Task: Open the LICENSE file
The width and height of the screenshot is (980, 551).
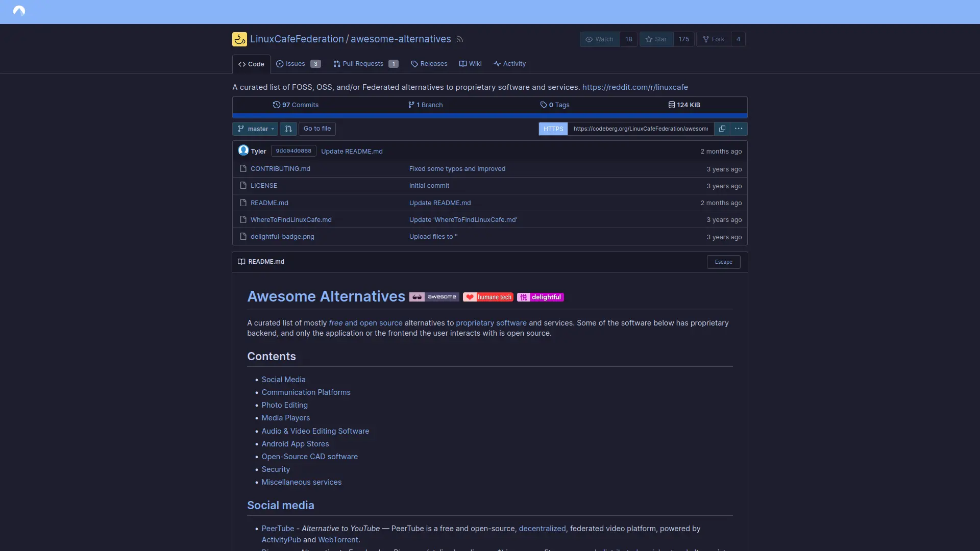Action: (x=264, y=186)
